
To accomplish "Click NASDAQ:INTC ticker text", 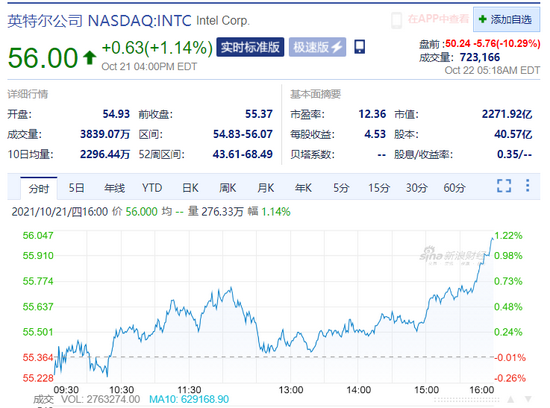I will click(x=140, y=21).
